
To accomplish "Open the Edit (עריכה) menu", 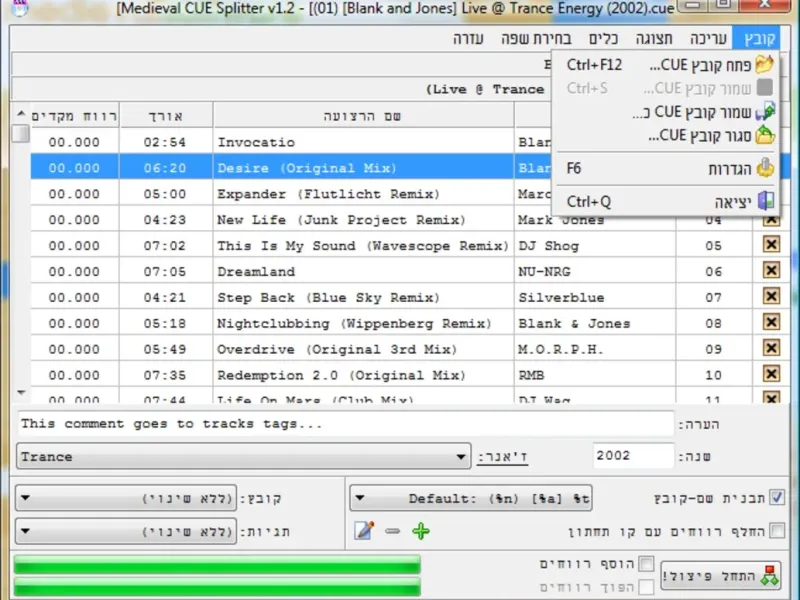I will [x=708, y=38].
